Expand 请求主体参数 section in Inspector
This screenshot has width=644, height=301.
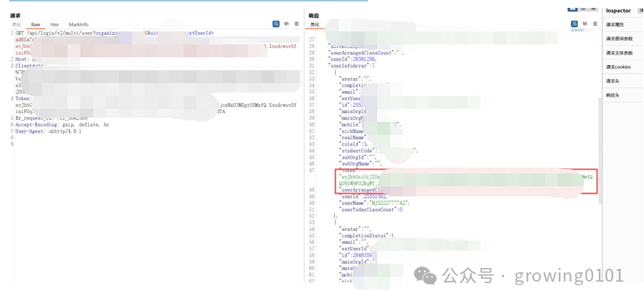coord(620,52)
